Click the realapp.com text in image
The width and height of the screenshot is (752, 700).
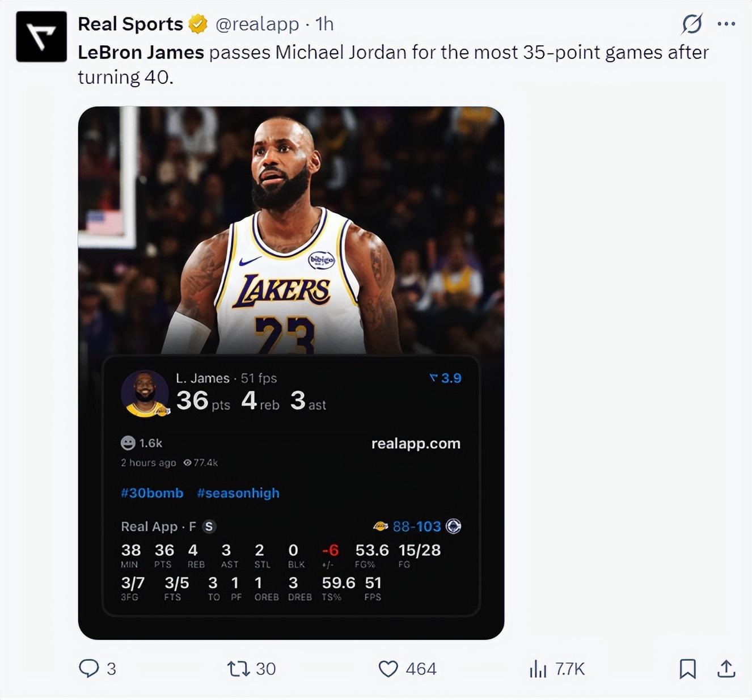416,444
